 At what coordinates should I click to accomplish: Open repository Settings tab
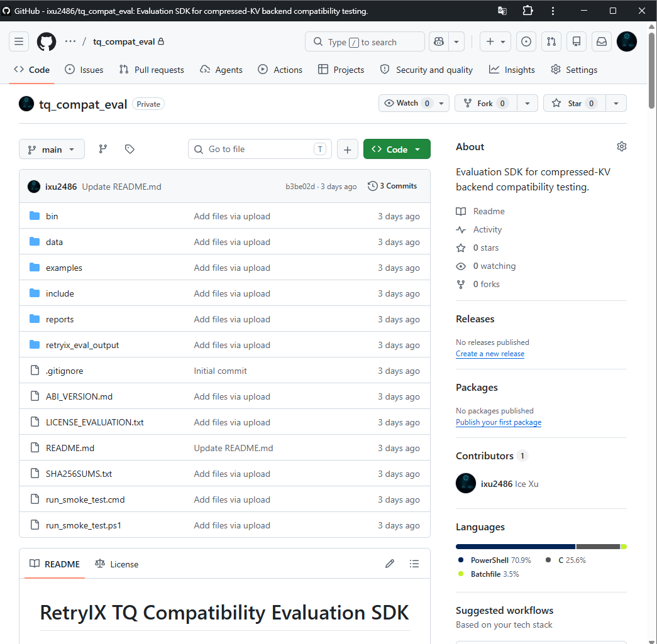(x=574, y=70)
